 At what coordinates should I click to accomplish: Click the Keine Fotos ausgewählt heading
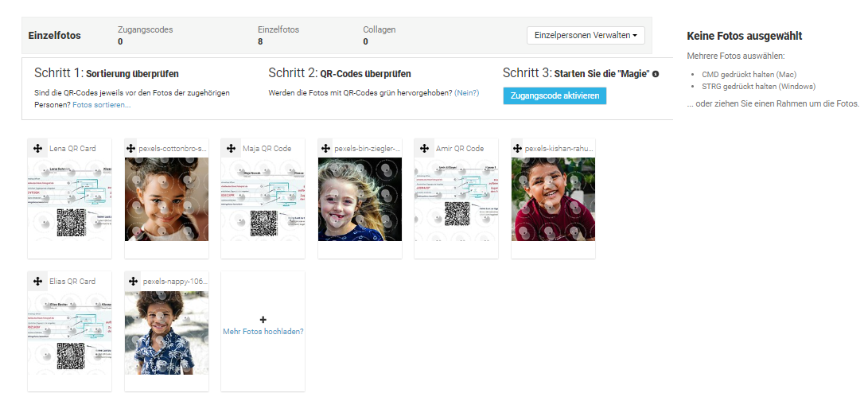click(x=745, y=36)
